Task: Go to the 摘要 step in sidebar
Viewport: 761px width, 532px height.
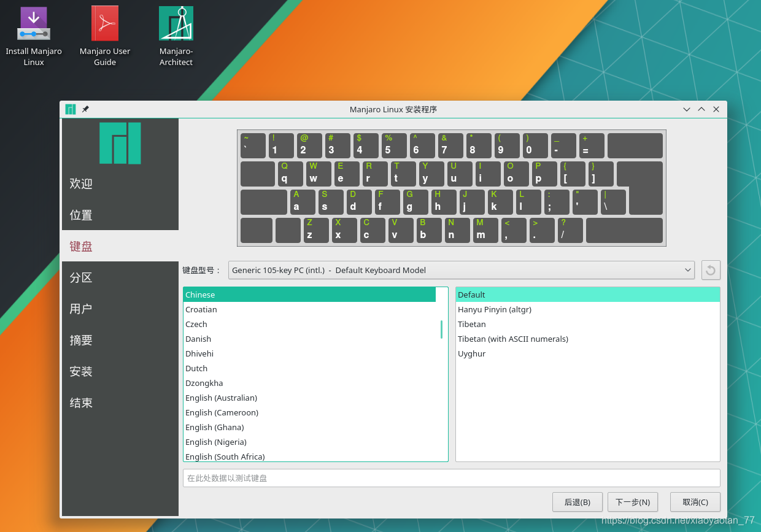Action: coord(120,340)
